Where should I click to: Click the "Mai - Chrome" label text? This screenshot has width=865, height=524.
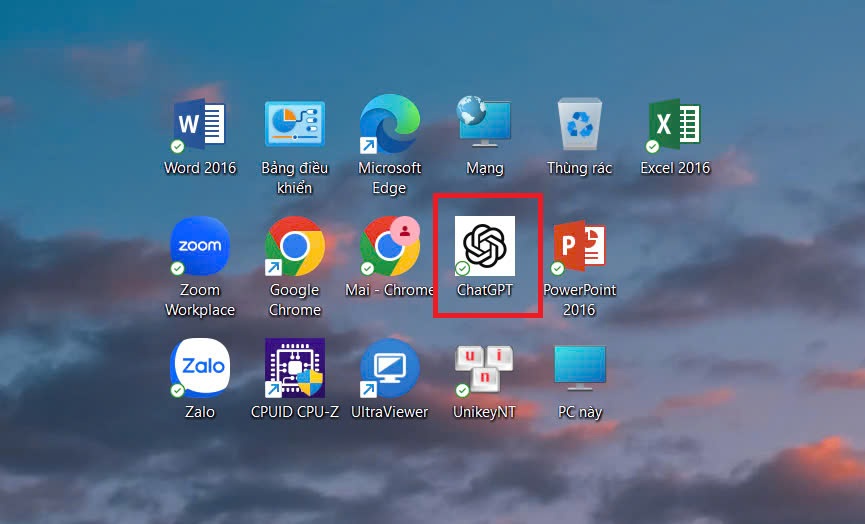(x=389, y=290)
